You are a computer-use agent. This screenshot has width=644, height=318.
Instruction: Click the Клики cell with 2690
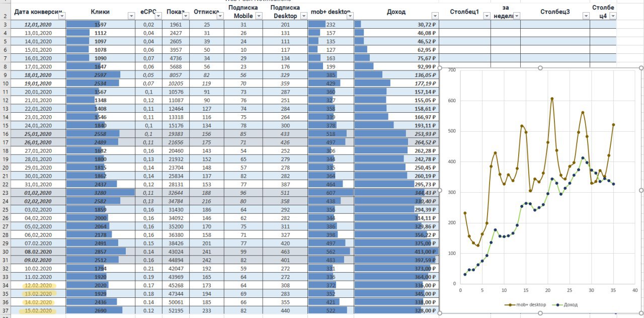click(x=101, y=310)
